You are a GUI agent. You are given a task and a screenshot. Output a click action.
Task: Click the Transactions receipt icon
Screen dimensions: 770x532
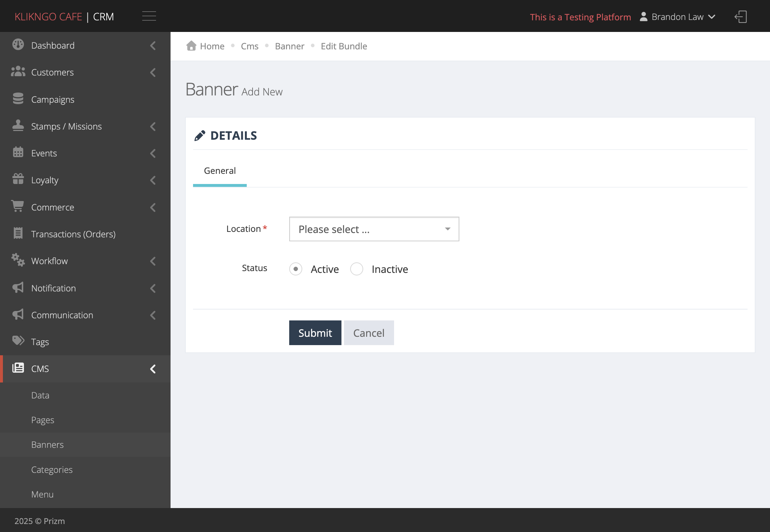(x=18, y=233)
